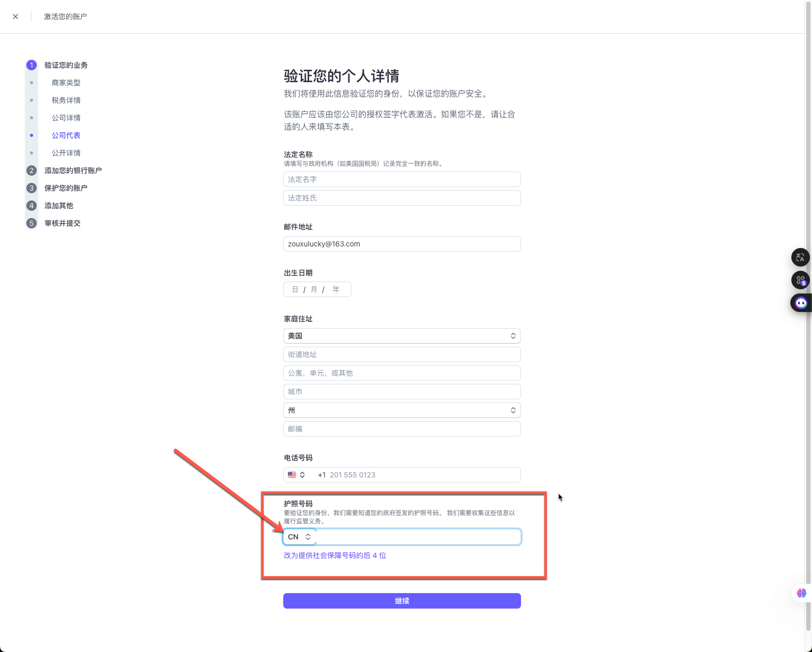Click the colorful brain icon at bottom right
812x652 pixels.
click(801, 593)
